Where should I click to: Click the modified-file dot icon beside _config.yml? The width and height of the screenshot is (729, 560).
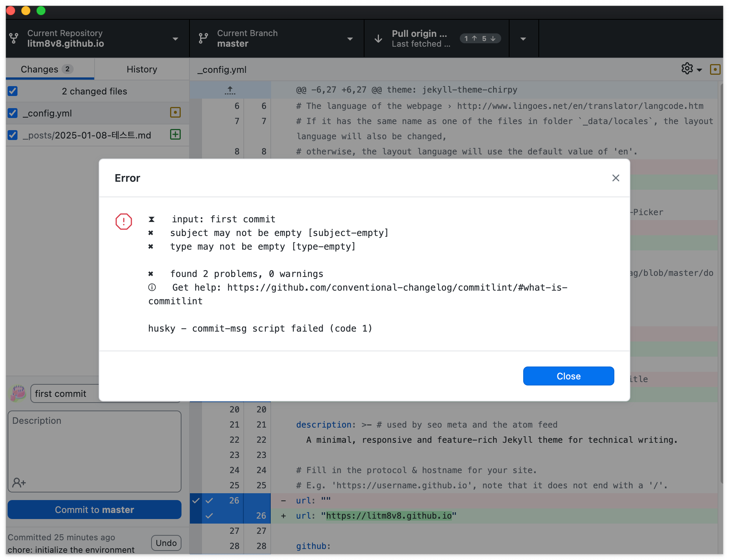tap(175, 113)
